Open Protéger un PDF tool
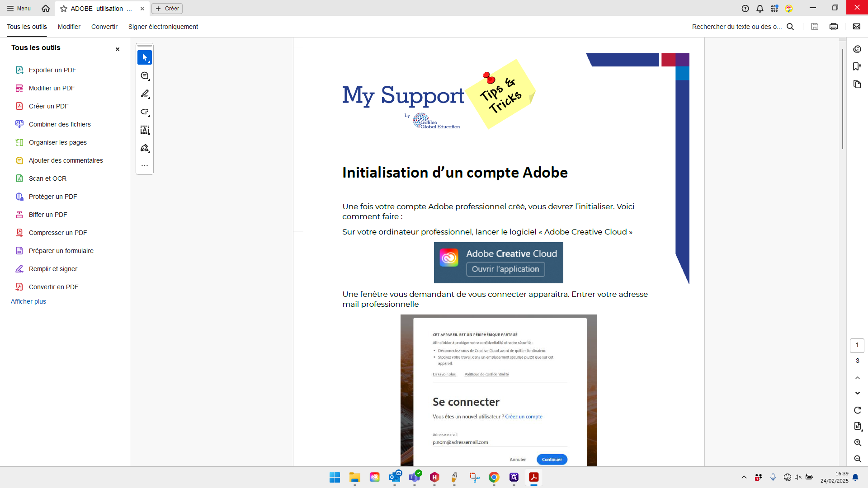This screenshot has height=488, width=868. click(x=53, y=197)
